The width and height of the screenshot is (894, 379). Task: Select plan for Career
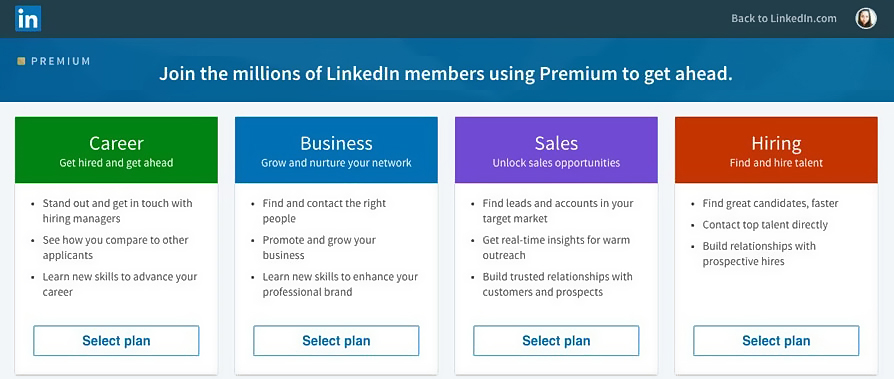point(116,341)
